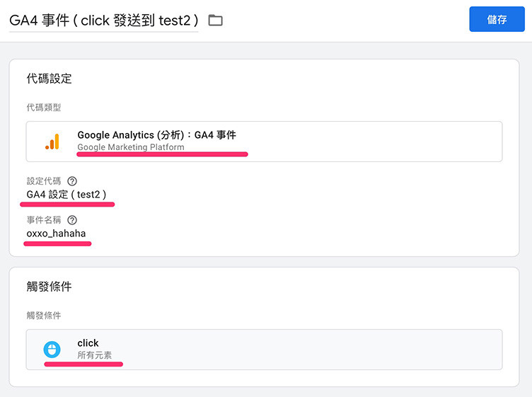The height and width of the screenshot is (397, 532).
Task: Click the Google Analytics (分析)：GA4 事件 title text
Action: (x=157, y=135)
